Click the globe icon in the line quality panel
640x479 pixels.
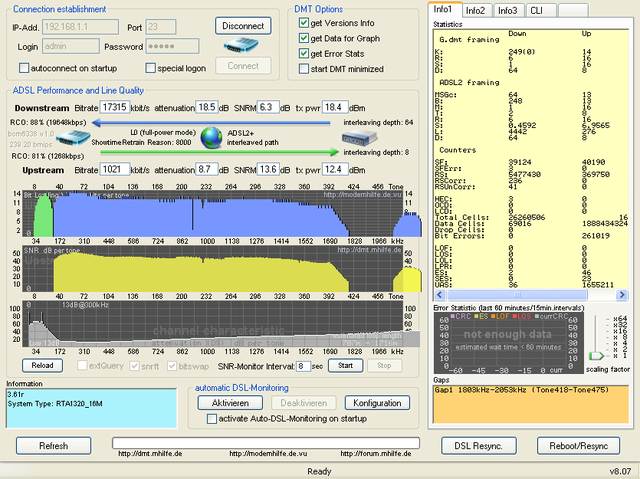(x=211, y=137)
